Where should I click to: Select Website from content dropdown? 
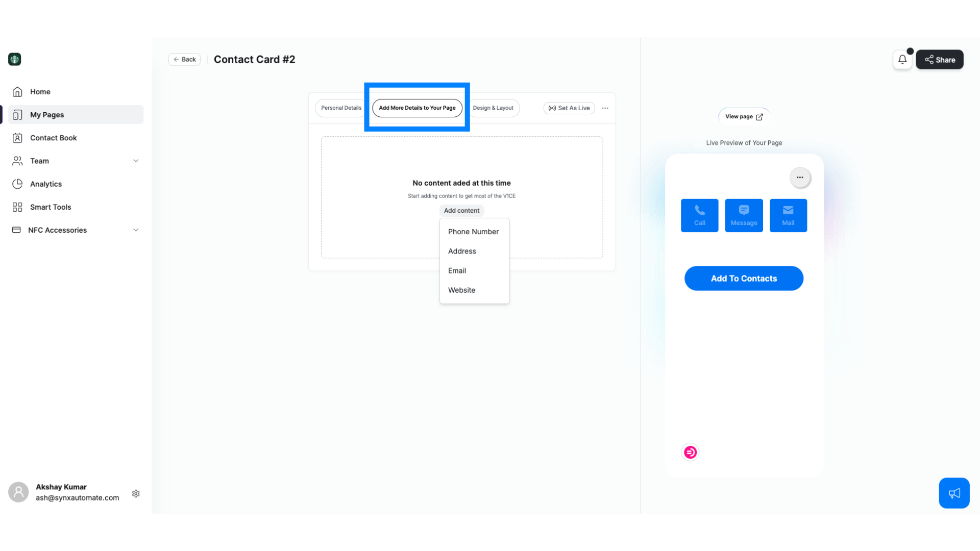click(462, 290)
